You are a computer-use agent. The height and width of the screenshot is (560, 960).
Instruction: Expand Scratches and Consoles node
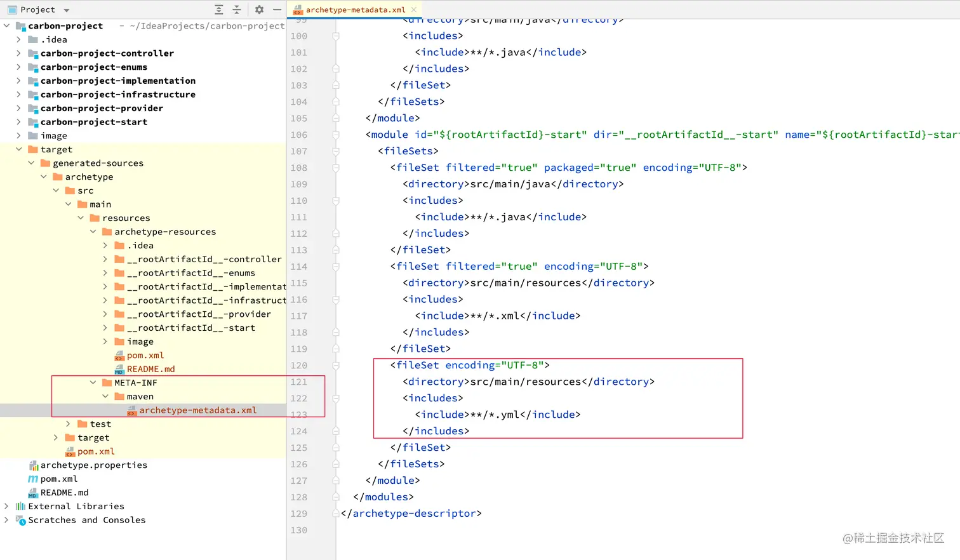[6, 520]
